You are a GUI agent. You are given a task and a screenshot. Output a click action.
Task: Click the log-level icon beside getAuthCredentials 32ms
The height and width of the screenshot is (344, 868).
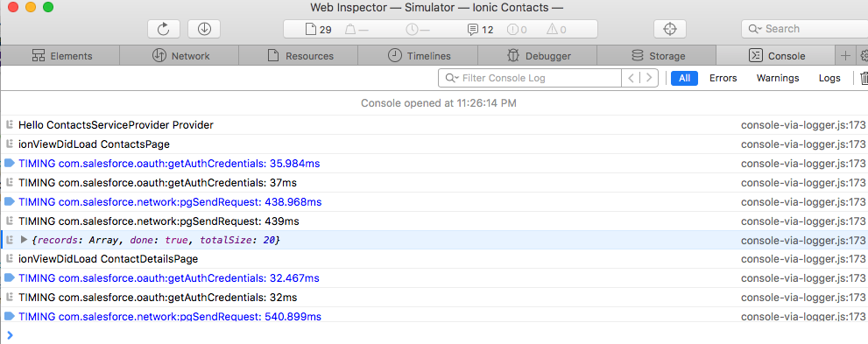(x=9, y=298)
